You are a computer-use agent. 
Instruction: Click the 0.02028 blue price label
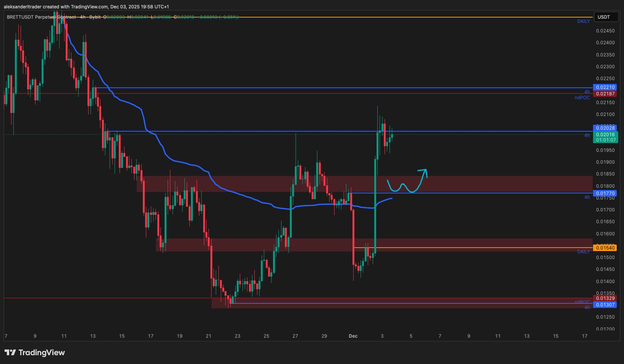tap(605, 128)
